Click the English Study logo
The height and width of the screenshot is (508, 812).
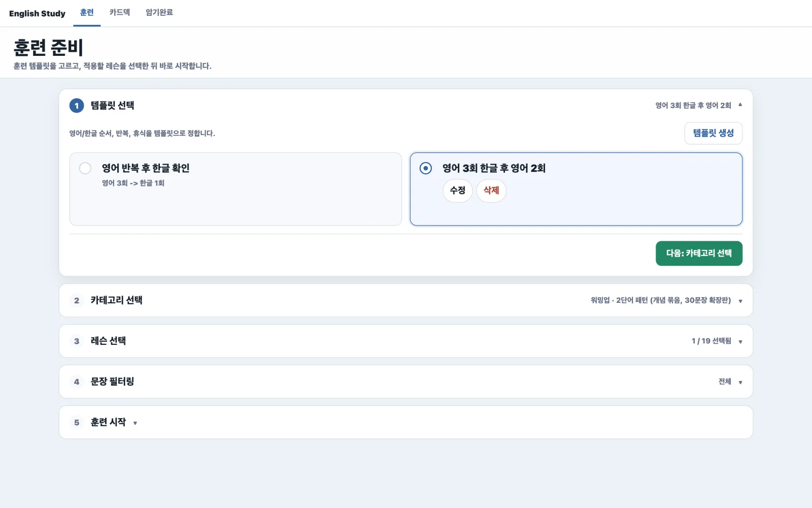pos(37,13)
